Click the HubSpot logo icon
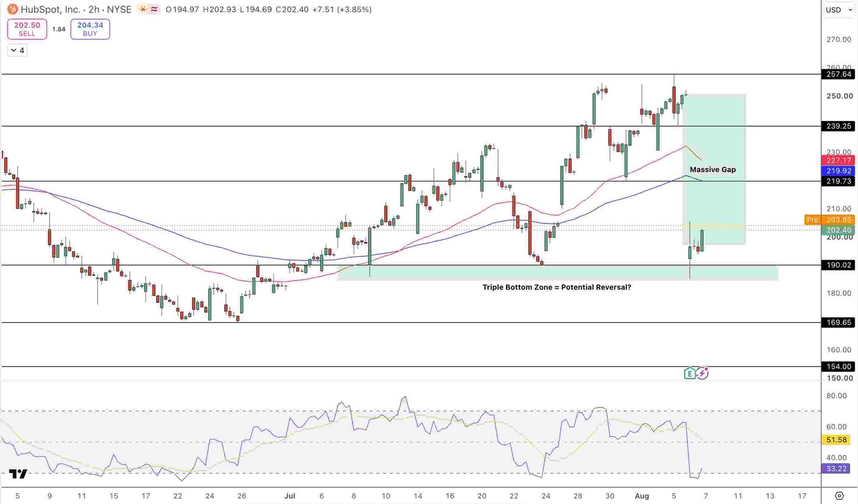Viewport: 858px width, 504px height. click(12, 10)
